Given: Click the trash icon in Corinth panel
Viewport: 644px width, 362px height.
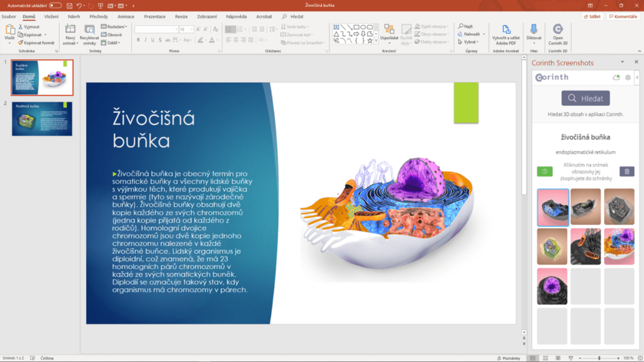Looking at the screenshot, I should pyautogui.click(x=626, y=172).
